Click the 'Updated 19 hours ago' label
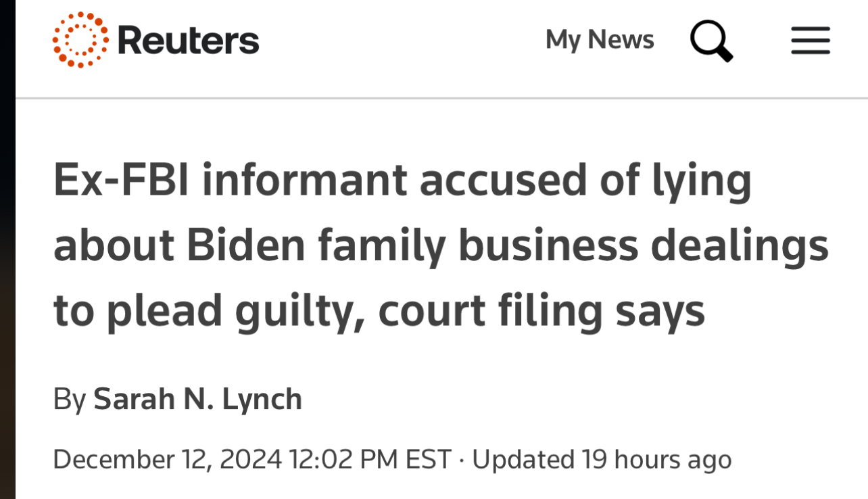 (x=602, y=460)
